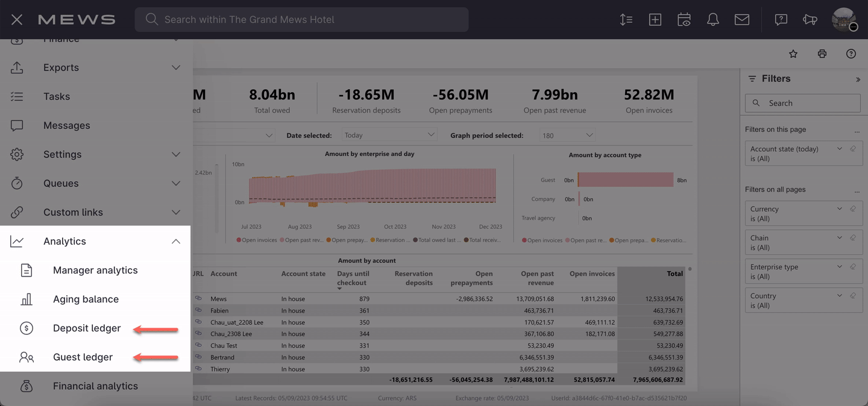Screen dimensions: 868x406
Task: Expand the Country filter card
Action: point(840,296)
